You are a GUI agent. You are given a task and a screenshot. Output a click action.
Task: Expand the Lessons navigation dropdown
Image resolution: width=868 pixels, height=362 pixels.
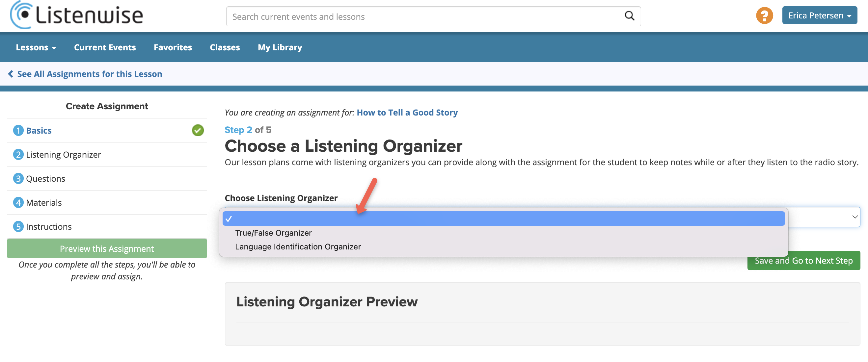pos(36,47)
